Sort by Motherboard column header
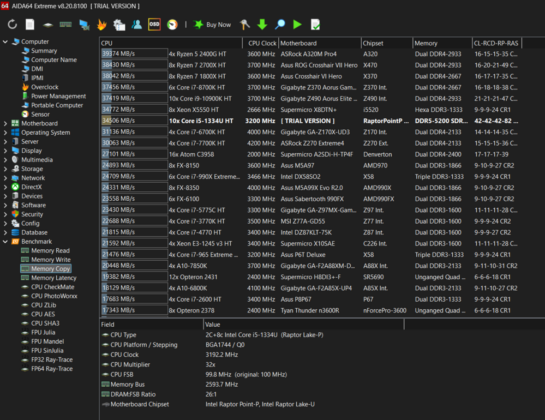 click(x=319, y=43)
